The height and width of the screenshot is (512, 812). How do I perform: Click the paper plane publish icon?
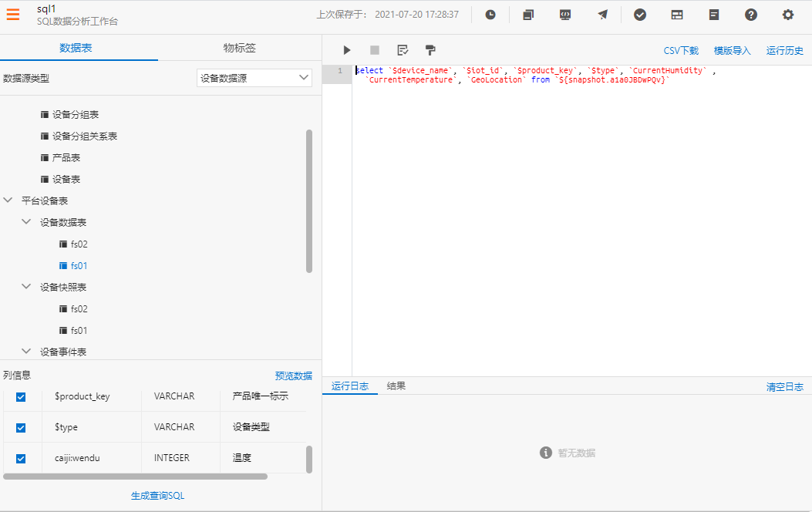tap(602, 15)
